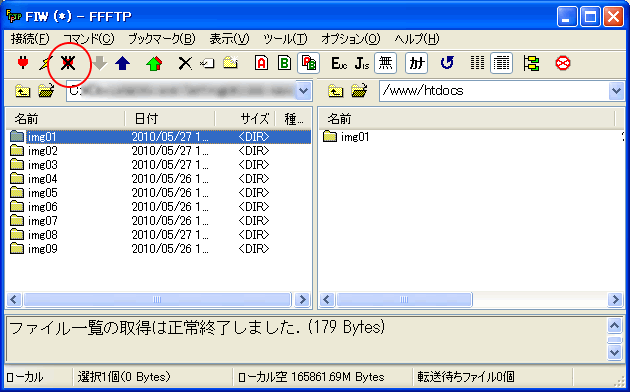630x392 pixels.
Task: Expand the /www/htdocs remote path dropdown
Action: pyautogui.click(x=616, y=91)
